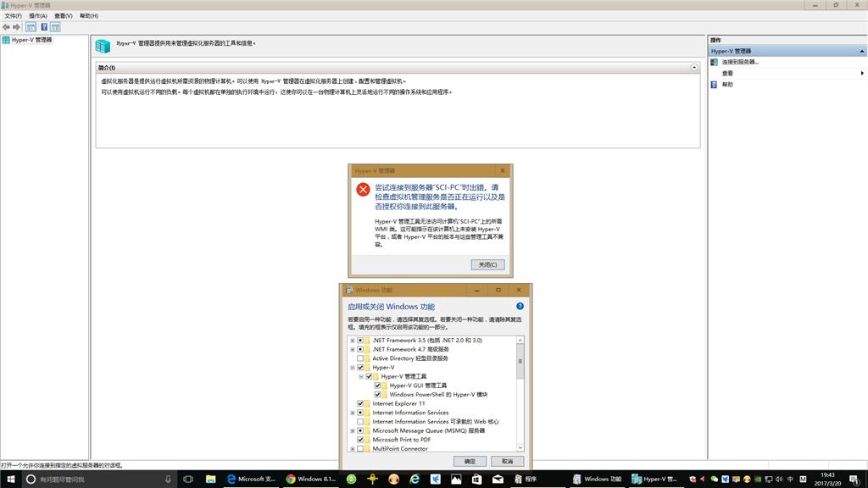Open help via the blue question toolbar icon
The image size is (868, 488).
(44, 27)
